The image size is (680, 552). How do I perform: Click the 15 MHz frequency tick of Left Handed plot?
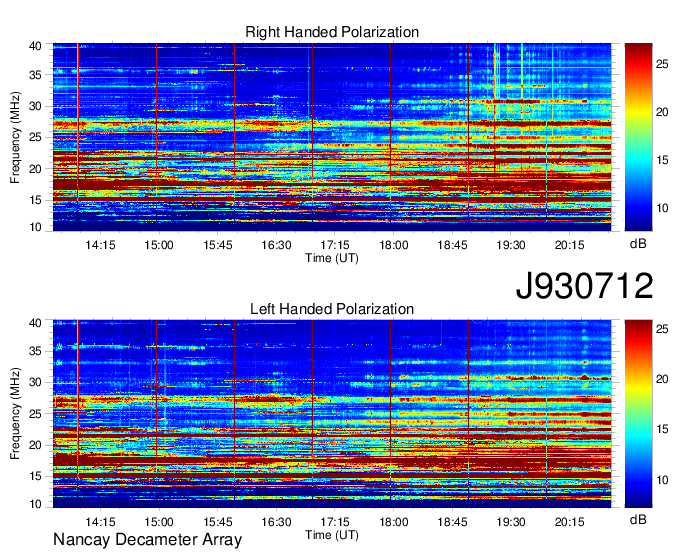(35, 476)
